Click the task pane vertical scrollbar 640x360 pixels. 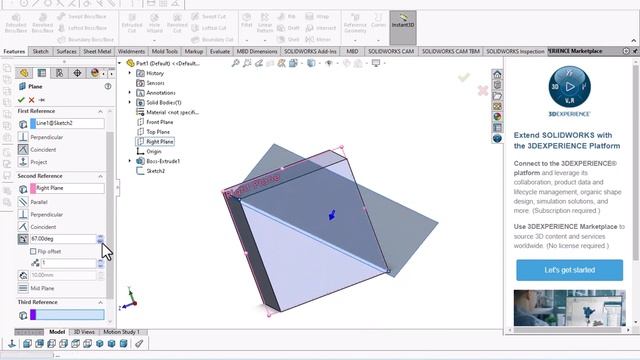(636, 163)
